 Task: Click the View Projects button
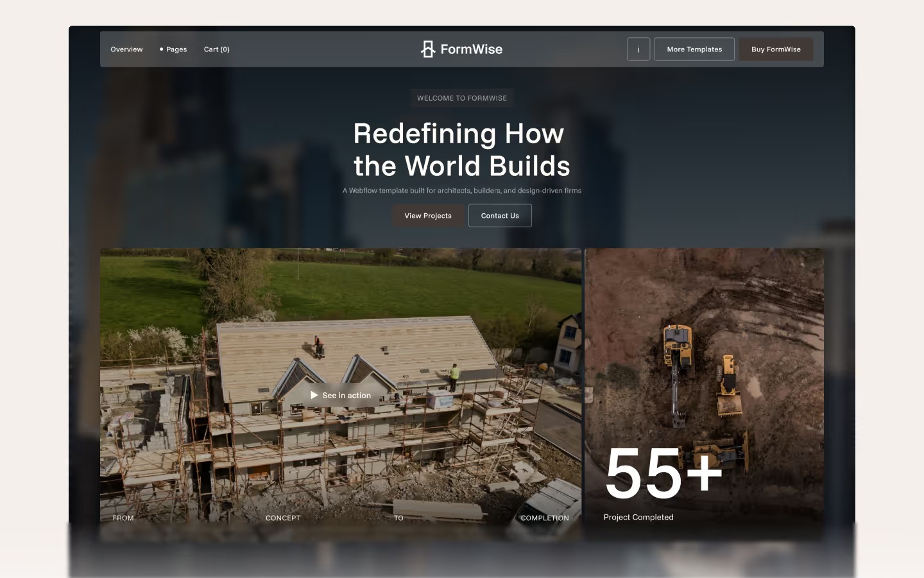(x=428, y=215)
